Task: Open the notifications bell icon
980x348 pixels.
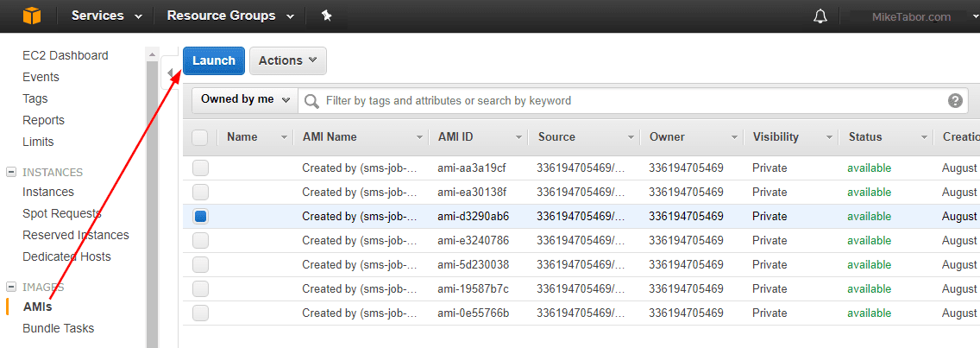Action: tap(820, 16)
